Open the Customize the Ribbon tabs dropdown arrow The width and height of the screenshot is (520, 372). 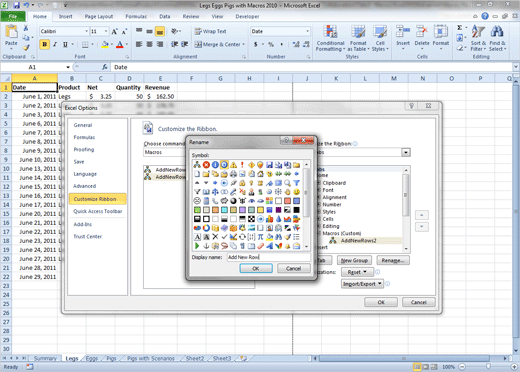click(x=406, y=152)
